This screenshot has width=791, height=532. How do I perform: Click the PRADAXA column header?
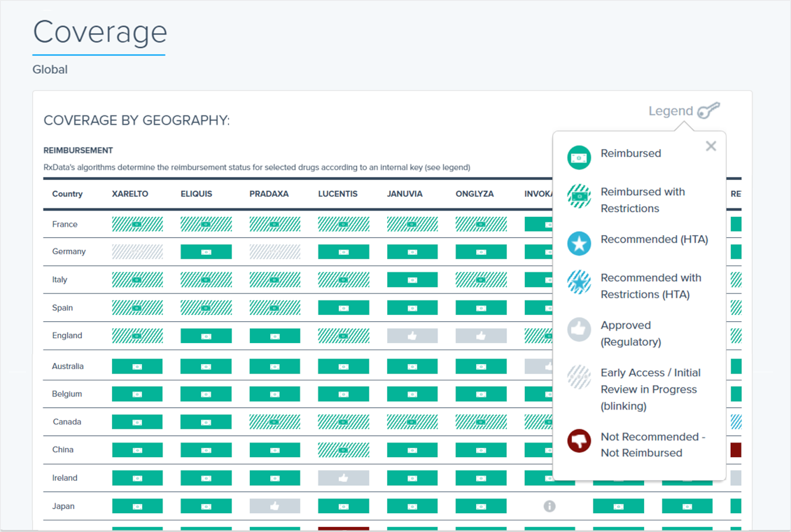click(269, 194)
